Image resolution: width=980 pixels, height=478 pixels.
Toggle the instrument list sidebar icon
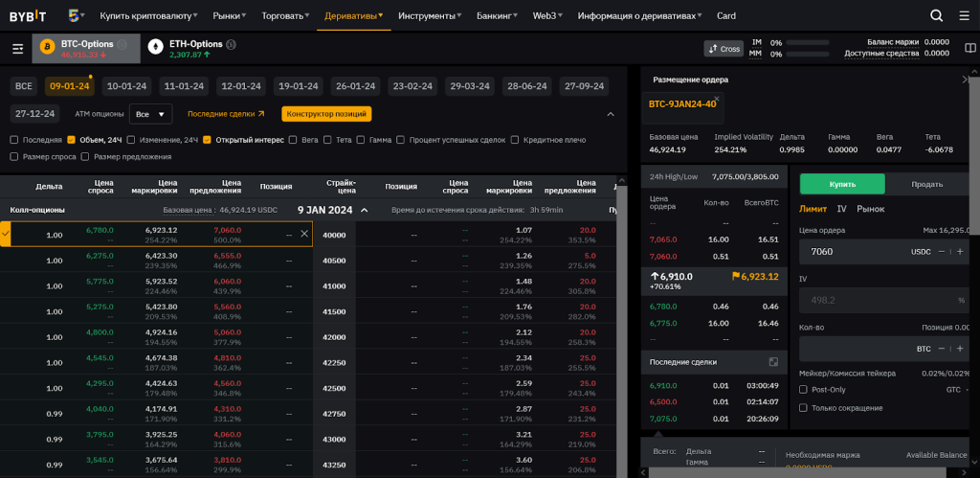(17, 48)
